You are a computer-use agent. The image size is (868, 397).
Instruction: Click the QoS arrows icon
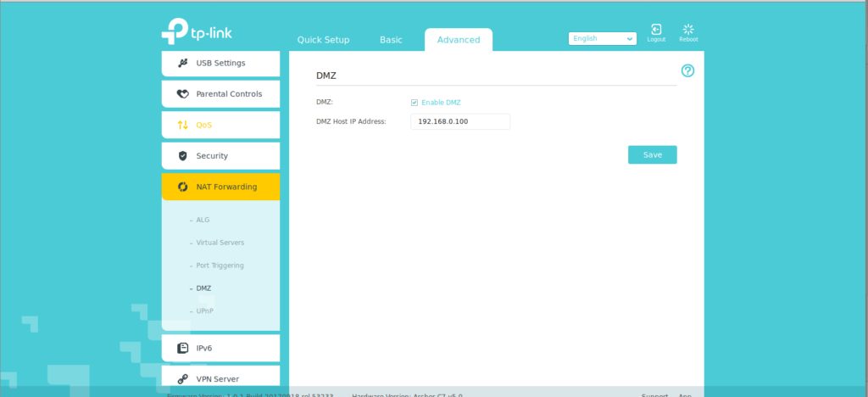tap(182, 125)
